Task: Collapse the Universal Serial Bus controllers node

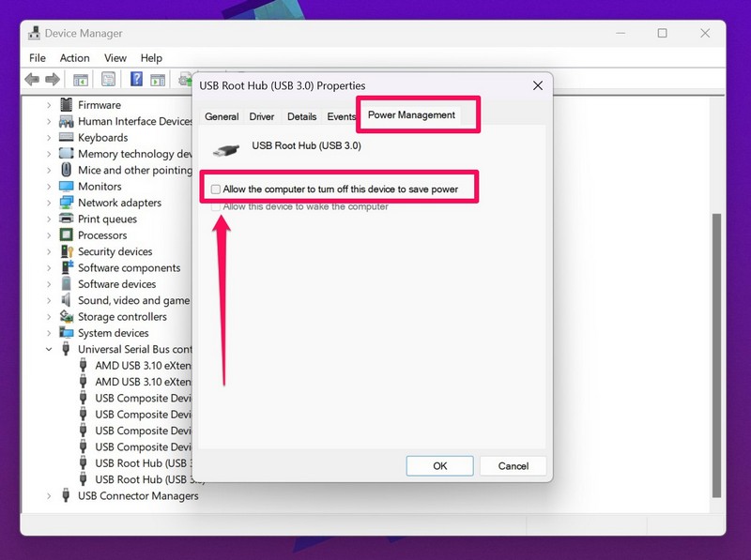Action: (49, 350)
